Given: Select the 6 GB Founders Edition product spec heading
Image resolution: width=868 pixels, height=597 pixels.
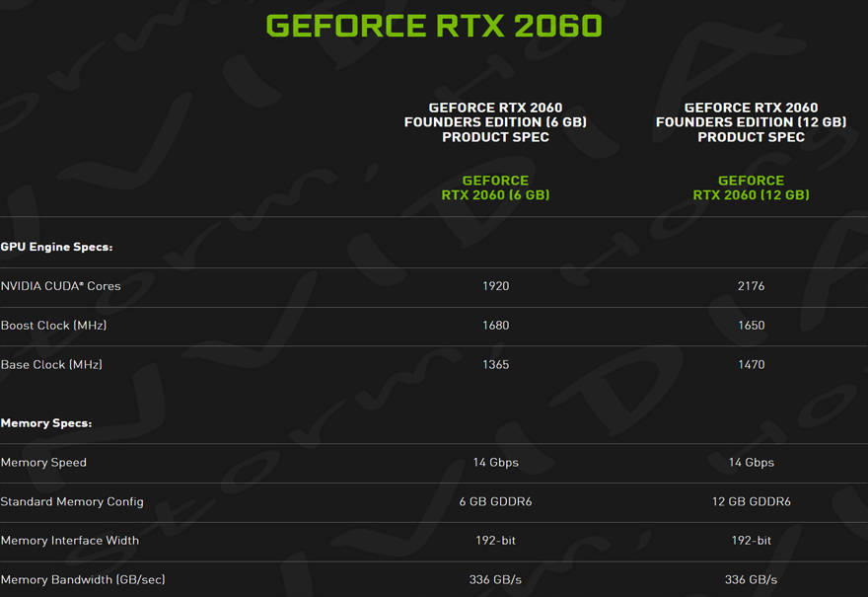Looking at the screenshot, I should point(495,122).
